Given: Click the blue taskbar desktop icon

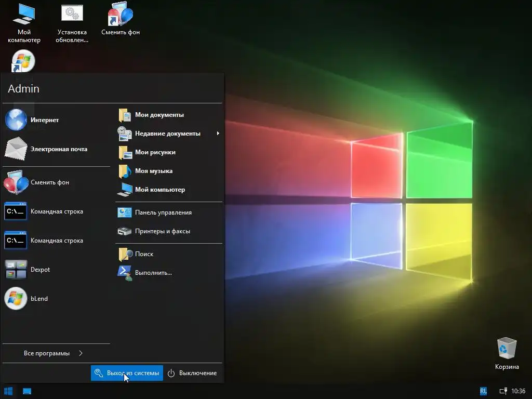Looking at the screenshot, I should pos(27,391).
